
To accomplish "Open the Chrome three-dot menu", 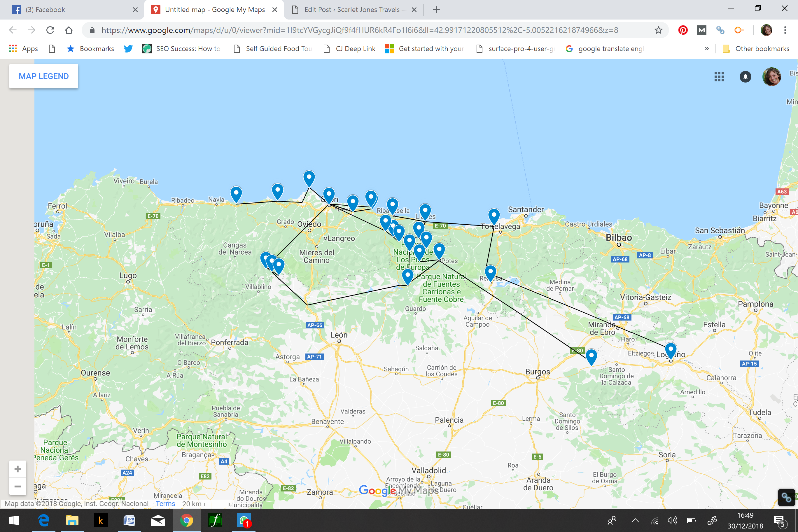I will 785,30.
